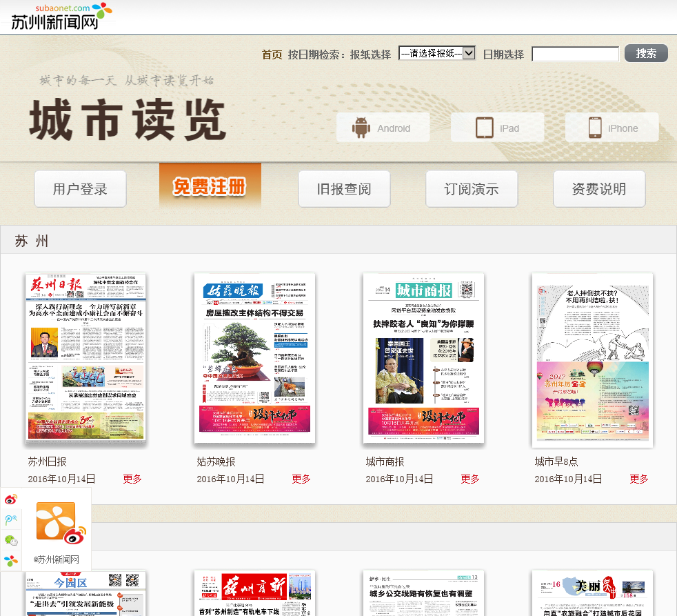The height and width of the screenshot is (616, 677).
Task: Open the 苏州高新 newspaper thumbnail
Action: (x=255, y=593)
